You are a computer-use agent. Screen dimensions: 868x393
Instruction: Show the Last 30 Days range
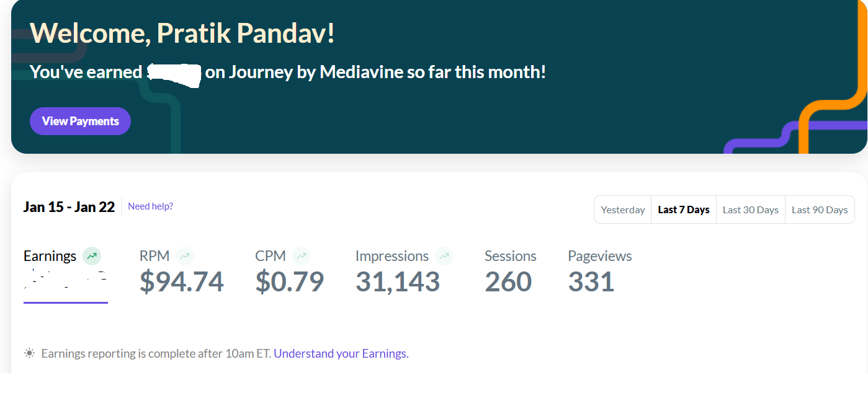[751, 210]
